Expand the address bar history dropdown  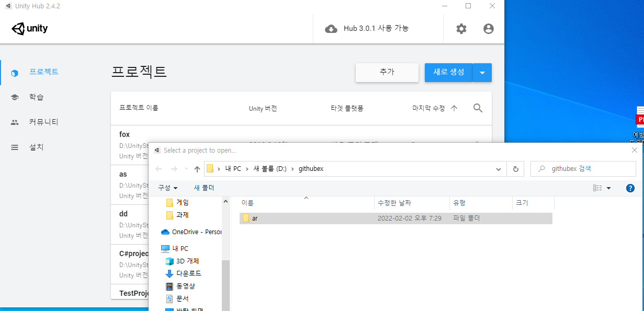(x=499, y=169)
